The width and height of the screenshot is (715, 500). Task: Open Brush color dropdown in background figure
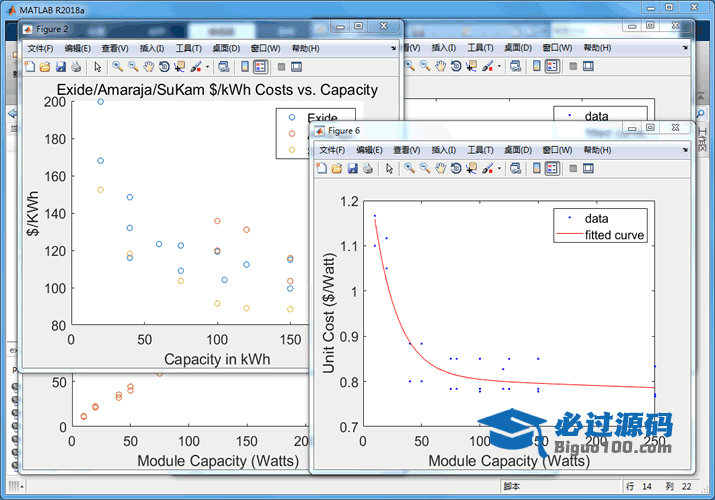[x=499, y=66]
